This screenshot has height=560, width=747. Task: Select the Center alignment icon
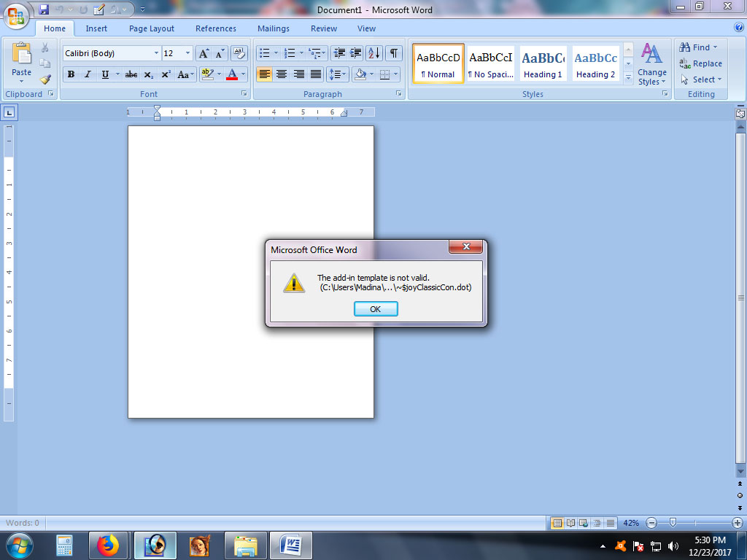(x=282, y=74)
